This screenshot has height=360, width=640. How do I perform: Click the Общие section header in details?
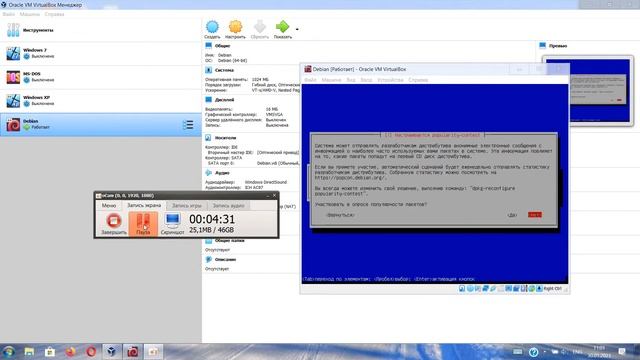point(222,46)
